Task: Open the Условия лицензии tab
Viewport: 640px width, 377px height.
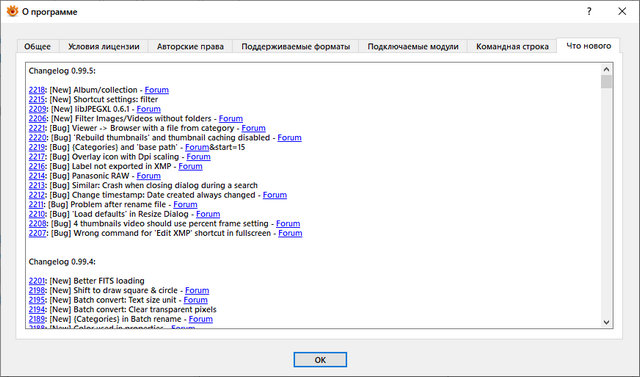Action: tap(104, 47)
